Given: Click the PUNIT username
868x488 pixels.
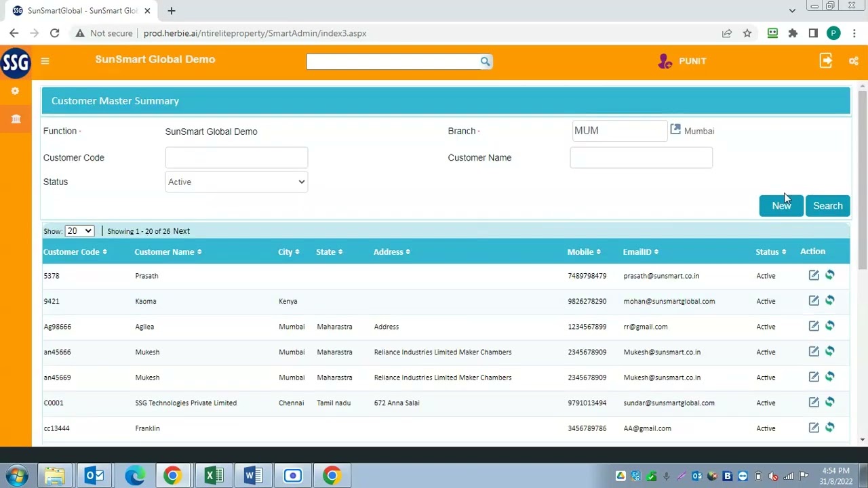Looking at the screenshot, I should coord(692,61).
